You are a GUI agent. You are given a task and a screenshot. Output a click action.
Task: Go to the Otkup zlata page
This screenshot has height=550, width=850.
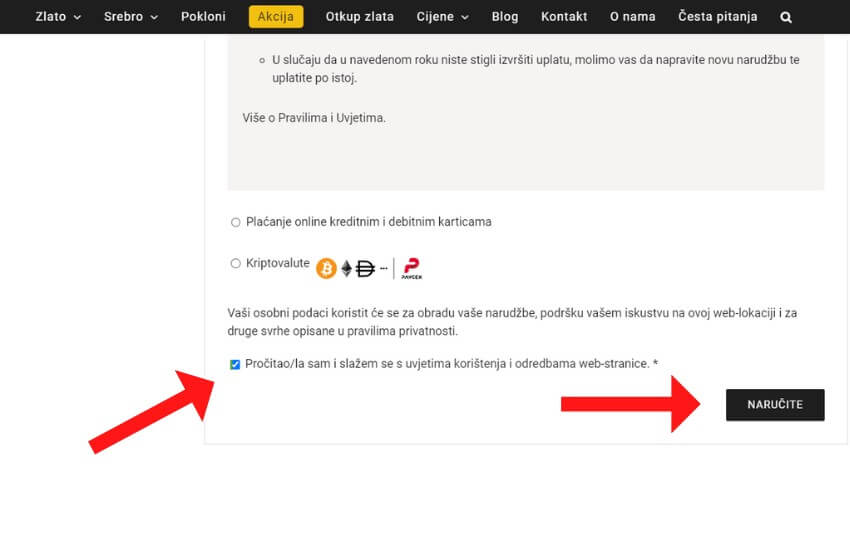[x=359, y=17]
